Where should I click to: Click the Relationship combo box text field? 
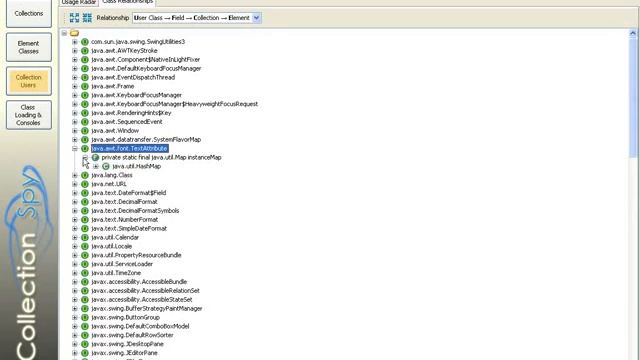[x=192, y=18]
